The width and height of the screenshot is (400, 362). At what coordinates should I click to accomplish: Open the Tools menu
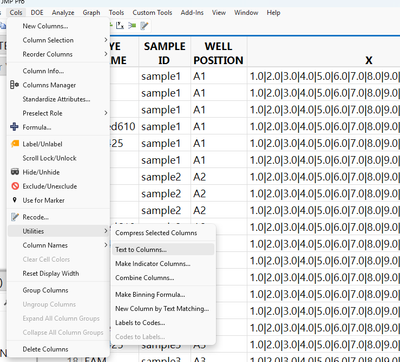(x=116, y=13)
